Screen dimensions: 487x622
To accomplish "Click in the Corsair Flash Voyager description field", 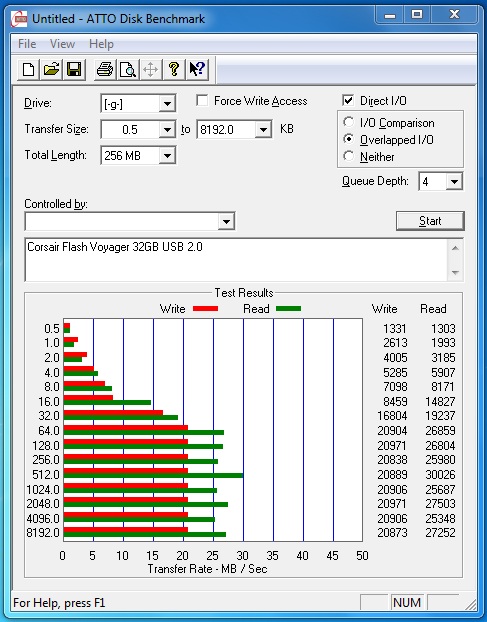I will click(x=237, y=260).
